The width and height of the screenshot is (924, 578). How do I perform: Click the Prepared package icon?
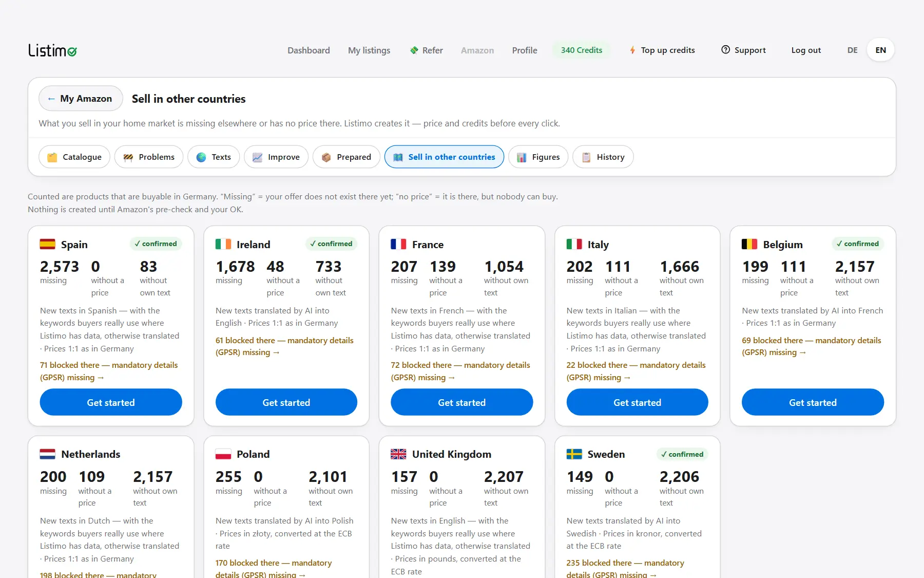pos(326,157)
